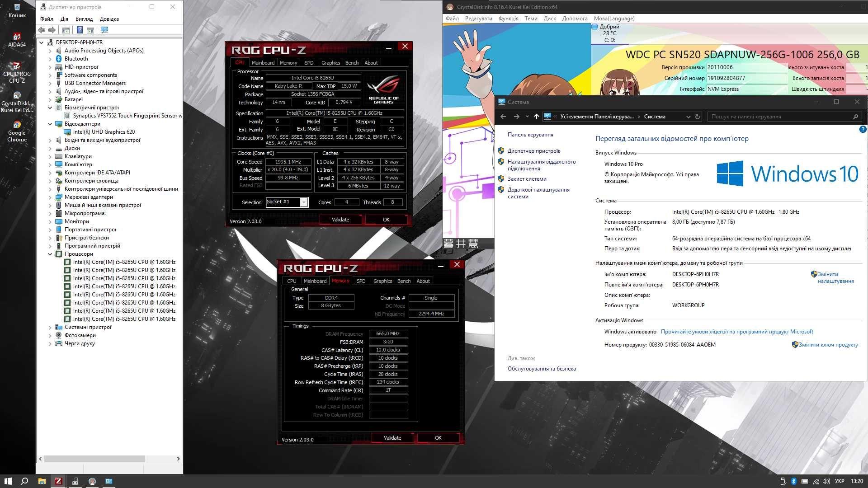The width and height of the screenshot is (868, 488).
Task: Collapse the Процесори node
Action: [50, 254]
